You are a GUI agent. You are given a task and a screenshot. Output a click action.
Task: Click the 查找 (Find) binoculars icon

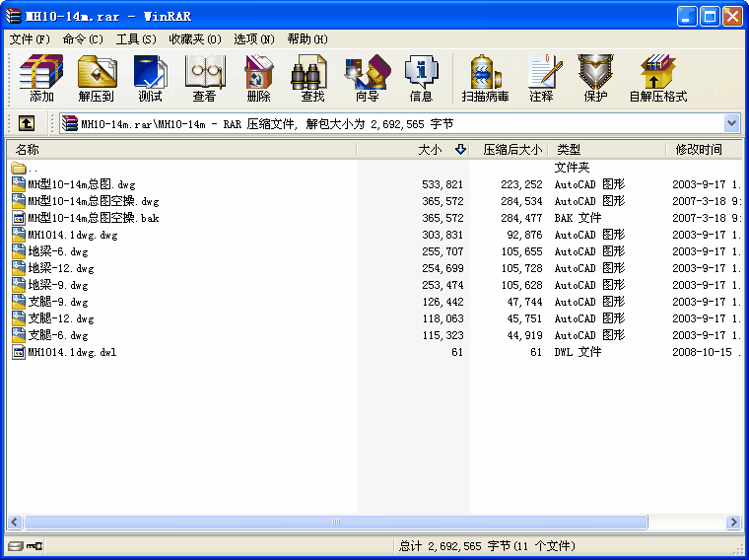312,78
